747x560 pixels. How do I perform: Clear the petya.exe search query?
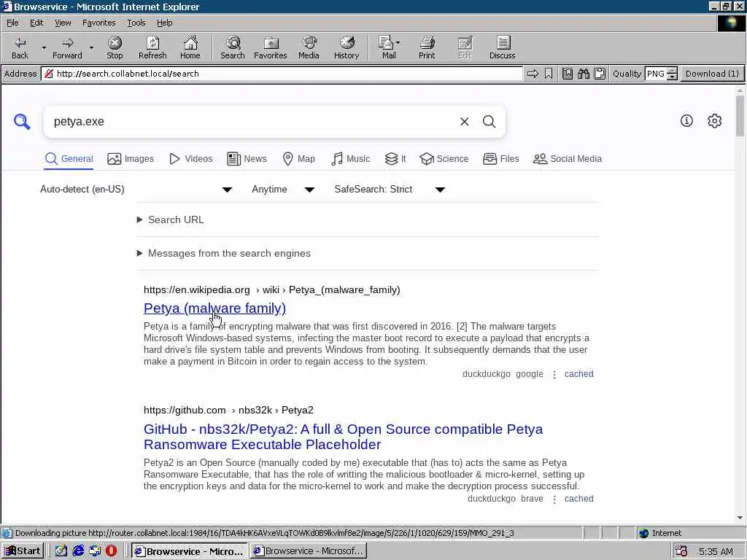(465, 122)
